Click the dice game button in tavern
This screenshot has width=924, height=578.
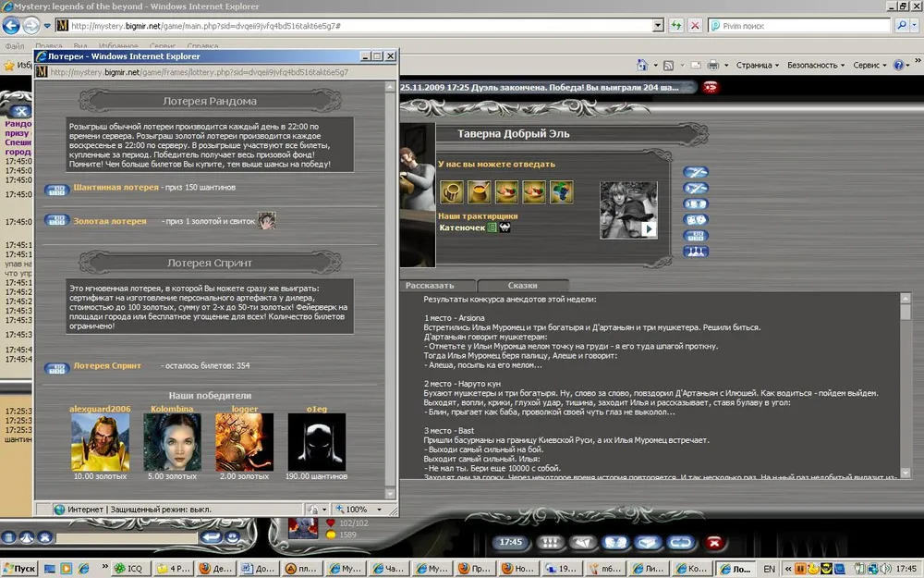[x=696, y=219]
